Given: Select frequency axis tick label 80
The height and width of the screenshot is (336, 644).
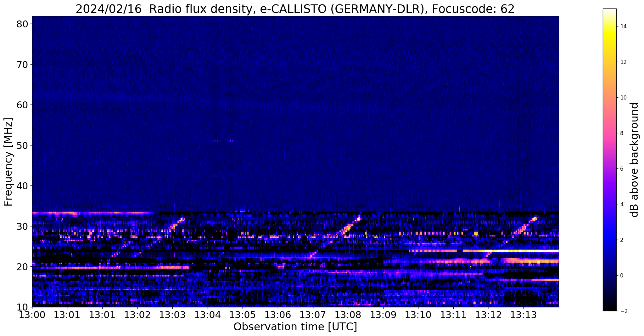Looking at the screenshot, I should pyautogui.click(x=22, y=24).
